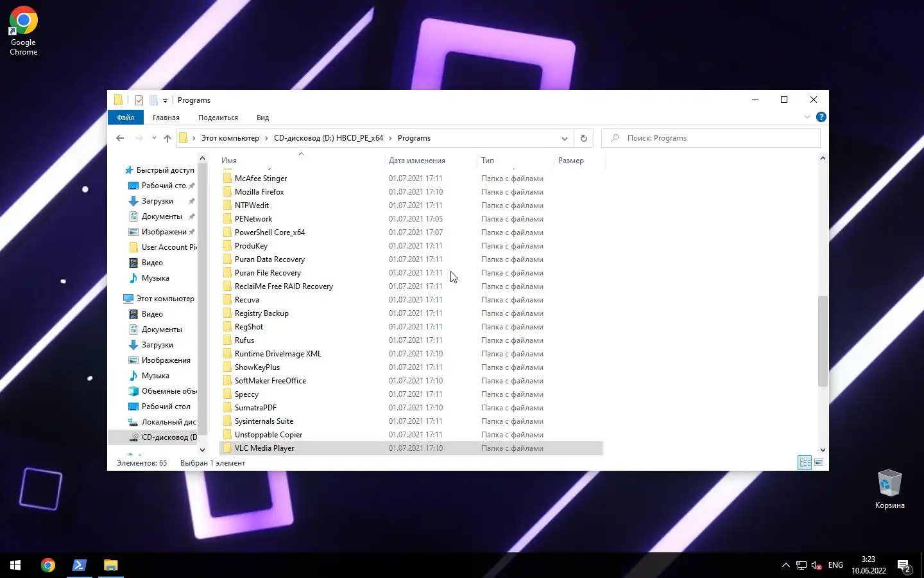Open PowerShell from the taskbar
Image resolution: width=924 pixels, height=578 pixels.
point(79,565)
